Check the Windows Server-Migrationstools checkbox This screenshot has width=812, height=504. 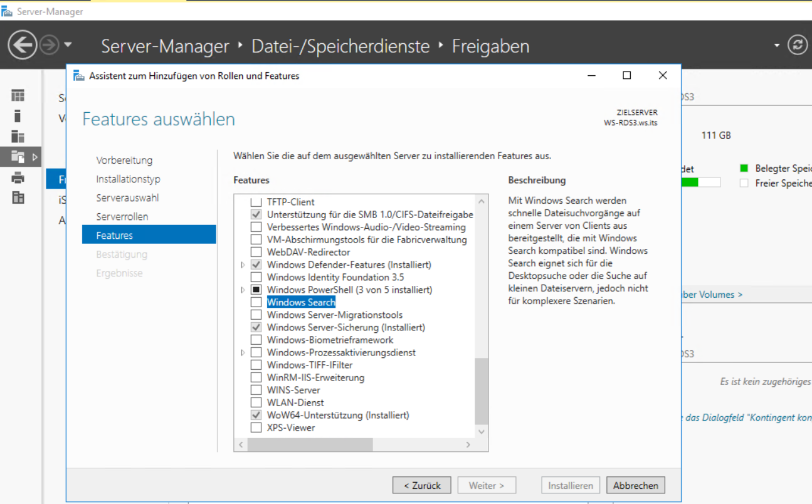coord(256,315)
